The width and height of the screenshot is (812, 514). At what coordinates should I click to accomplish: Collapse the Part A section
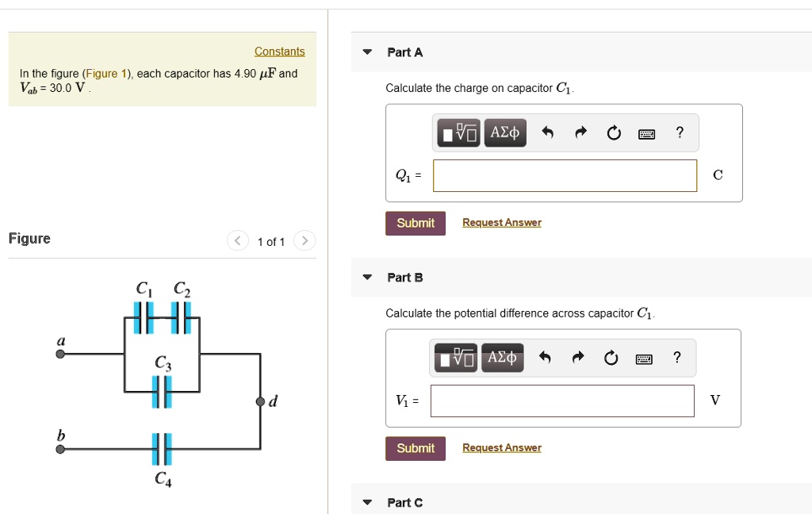click(366, 52)
